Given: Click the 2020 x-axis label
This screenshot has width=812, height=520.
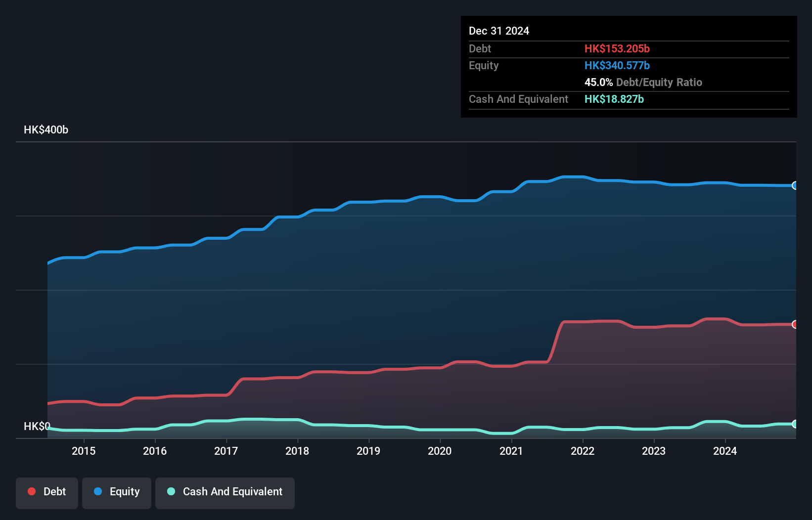Looking at the screenshot, I should [440, 451].
